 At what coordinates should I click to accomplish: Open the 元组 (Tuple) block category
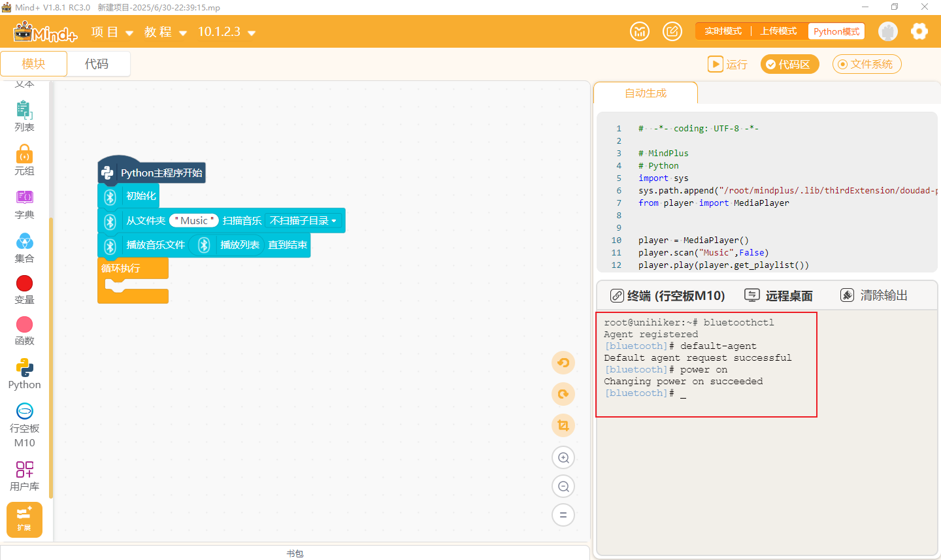[x=24, y=160]
